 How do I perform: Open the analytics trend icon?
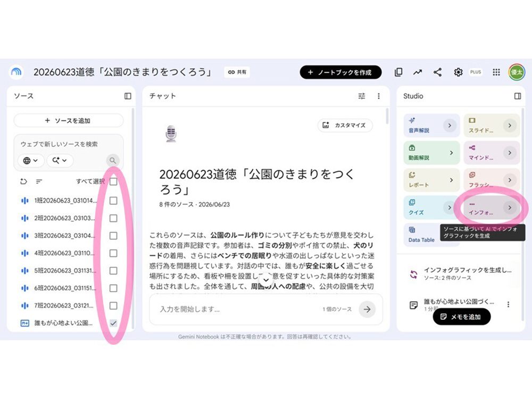[x=418, y=72]
